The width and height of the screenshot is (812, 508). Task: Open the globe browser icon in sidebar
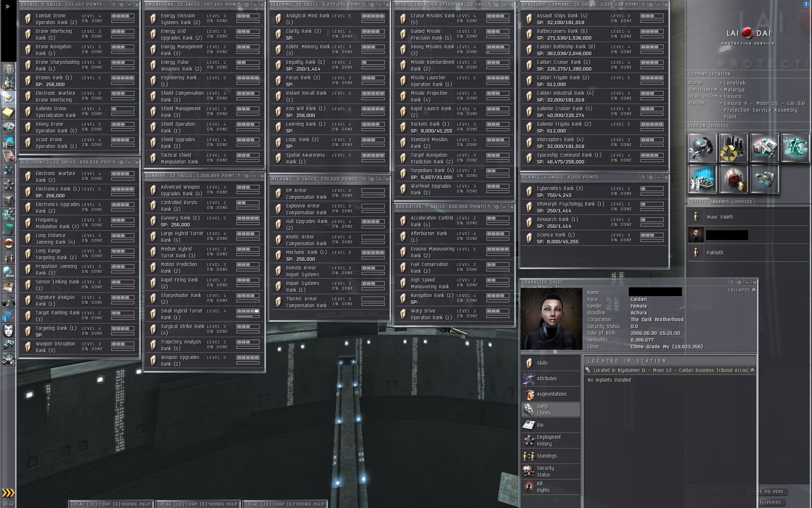(x=9, y=272)
